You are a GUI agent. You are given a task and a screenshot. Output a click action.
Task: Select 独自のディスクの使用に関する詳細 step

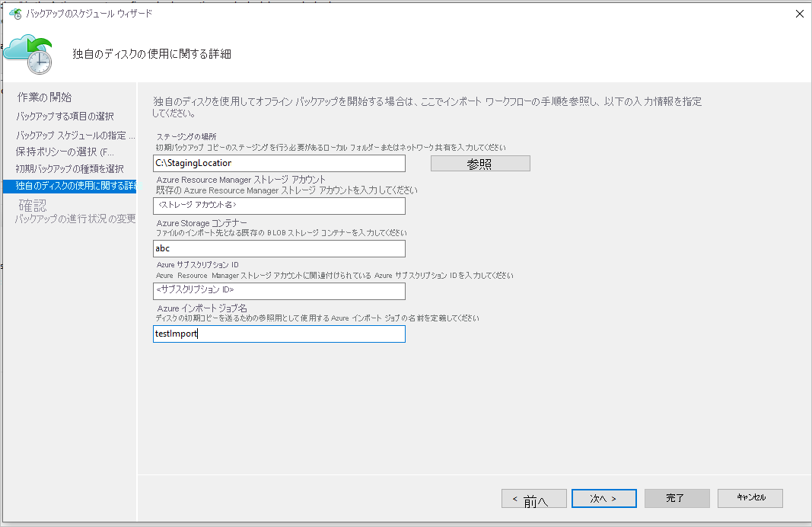(69, 186)
